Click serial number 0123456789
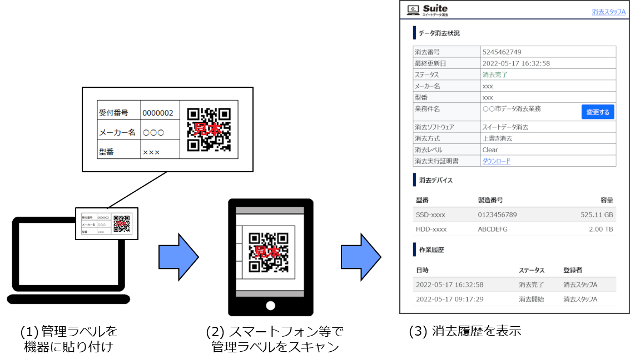This screenshot has height=364, width=630. (497, 215)
